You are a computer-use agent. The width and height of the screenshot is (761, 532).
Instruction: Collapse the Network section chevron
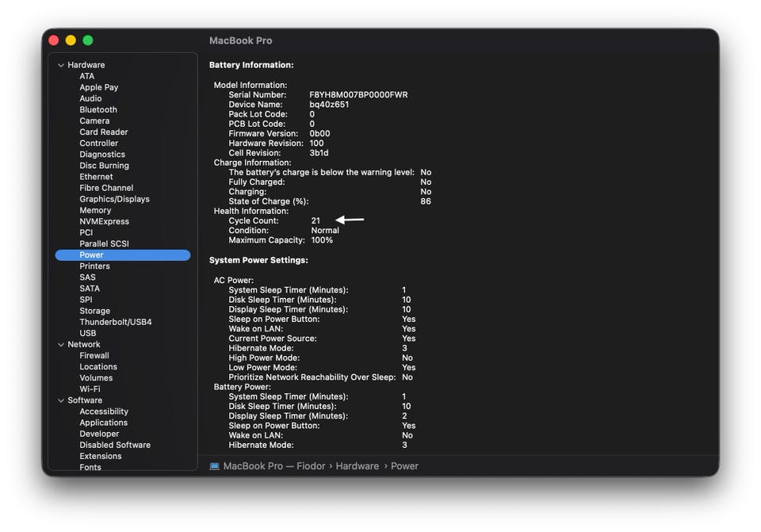(x=61, y=345)
